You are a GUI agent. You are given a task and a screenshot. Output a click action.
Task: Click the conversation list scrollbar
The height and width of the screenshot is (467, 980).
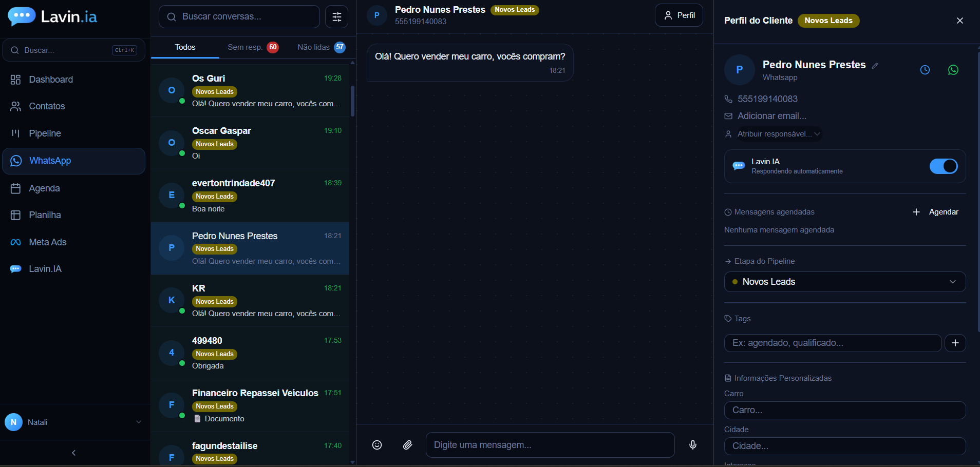tap(352, 101)
